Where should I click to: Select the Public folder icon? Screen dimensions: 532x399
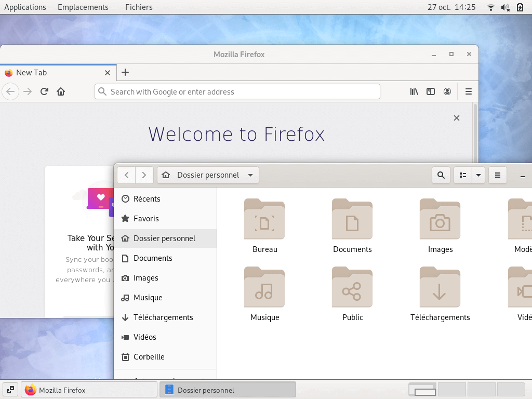click(x=352, y=287)
